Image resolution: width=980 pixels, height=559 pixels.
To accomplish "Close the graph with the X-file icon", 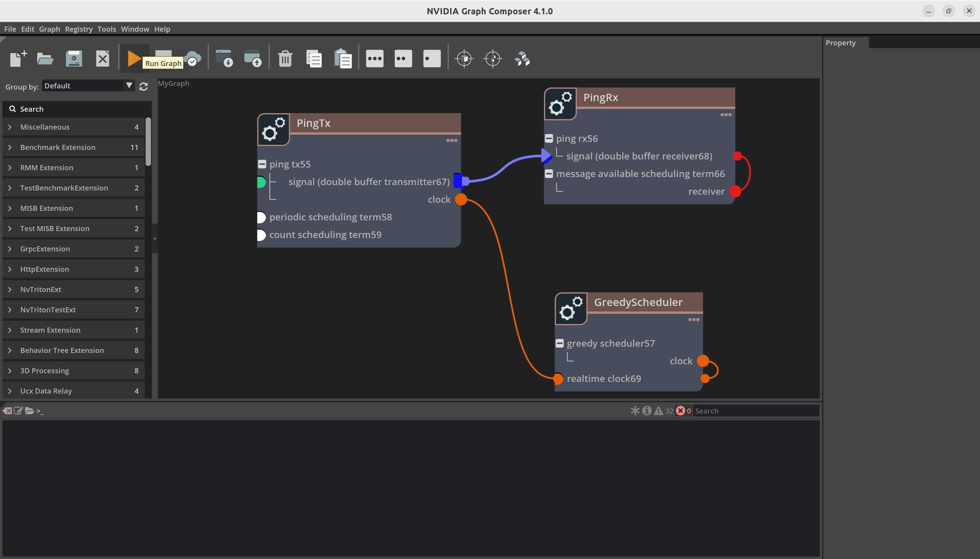I will [102, 59].
